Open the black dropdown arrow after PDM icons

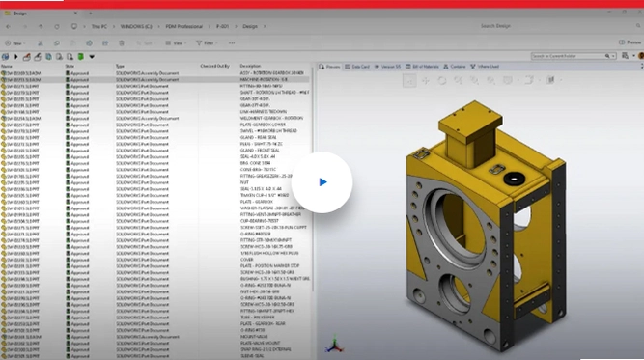(x=92, y=57)
